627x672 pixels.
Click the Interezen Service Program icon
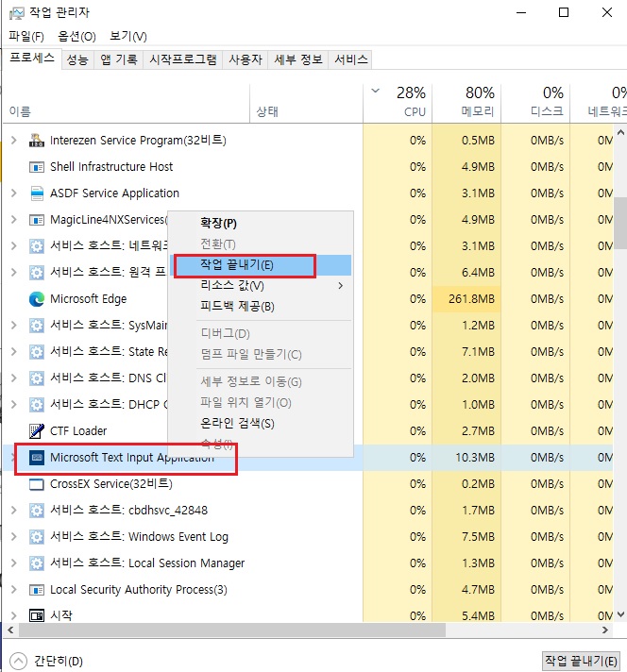tap(37, 140)
